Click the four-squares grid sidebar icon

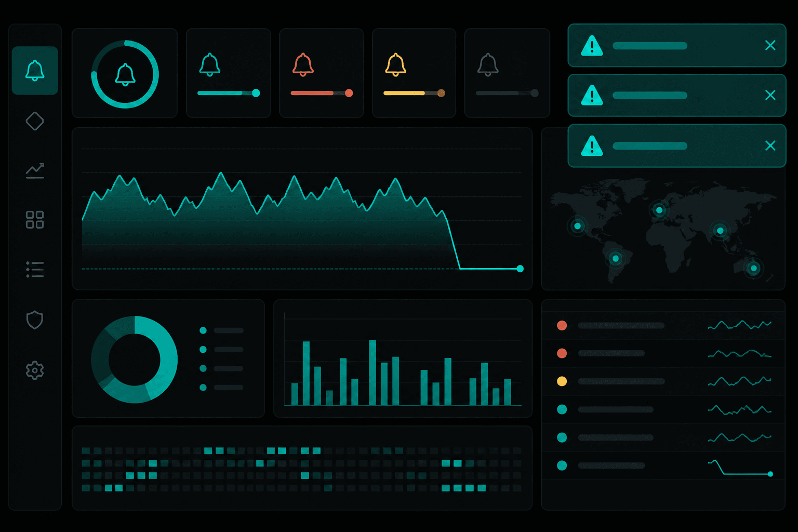pyautogui.click(x=35, y=220)
